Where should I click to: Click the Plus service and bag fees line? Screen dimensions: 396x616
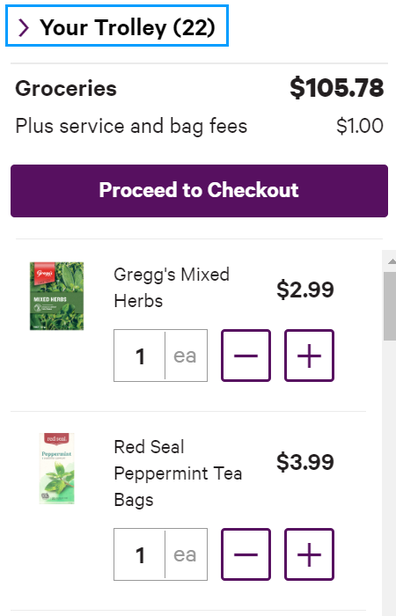coord(199,126)
